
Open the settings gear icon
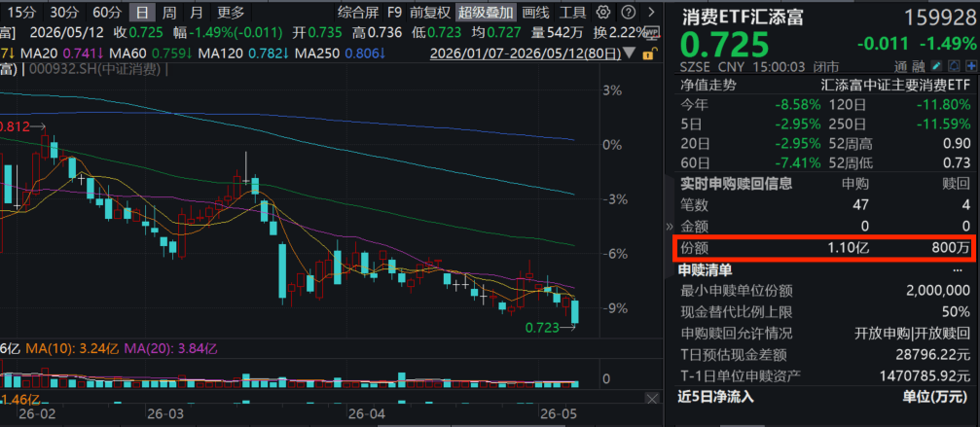[603, 12]
